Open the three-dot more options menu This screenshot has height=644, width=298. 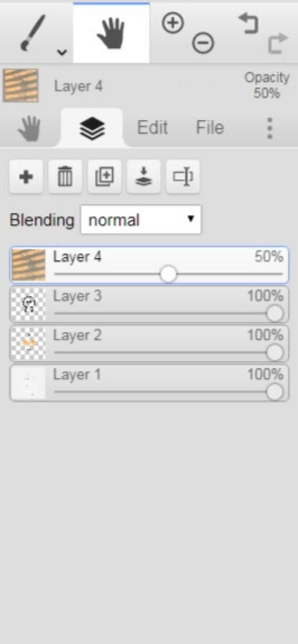270,128
